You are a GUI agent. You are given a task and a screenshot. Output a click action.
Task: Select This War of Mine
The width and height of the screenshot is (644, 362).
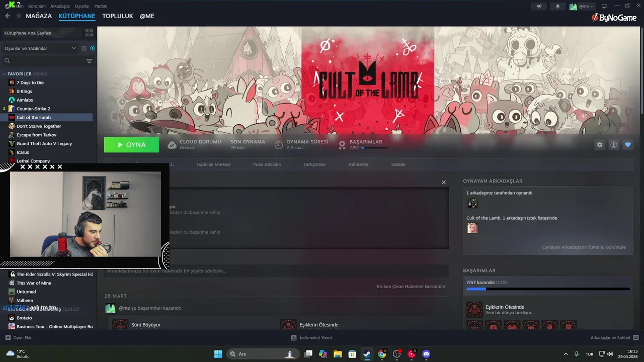(34, 283)
